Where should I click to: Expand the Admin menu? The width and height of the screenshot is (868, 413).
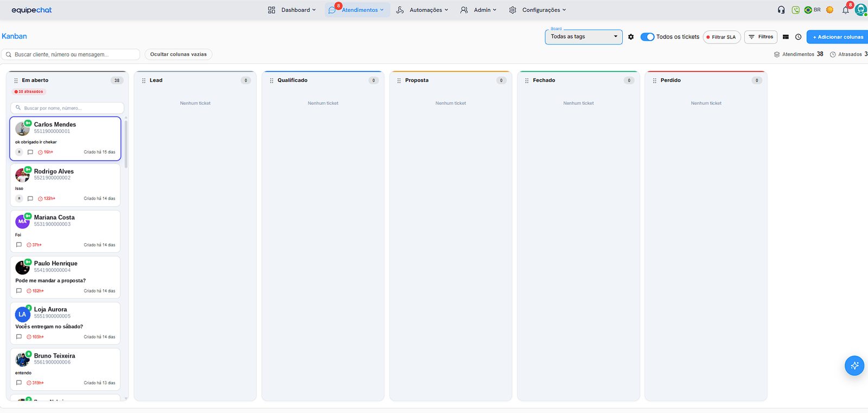(478, 10)
